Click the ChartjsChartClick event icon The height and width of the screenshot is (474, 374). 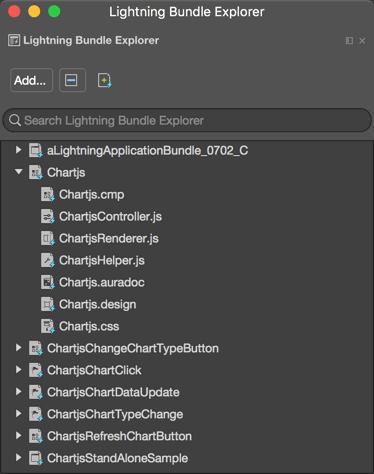(35, 370)
